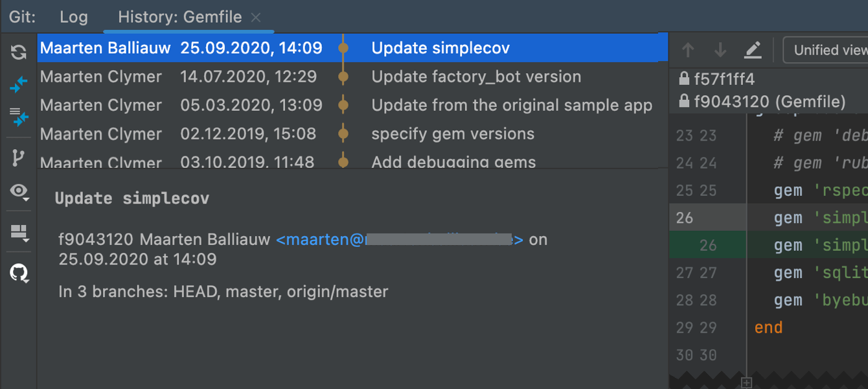The height and width of the screenshot is (389, 868).
Task: Jump to next difference arrow
Action: (720, 50)
